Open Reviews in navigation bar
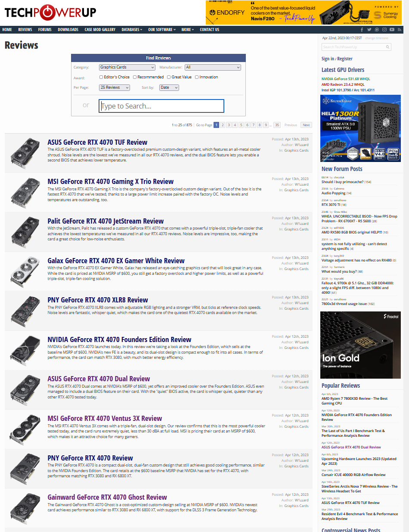Screen dimensions: 409x532 [25, 30]
